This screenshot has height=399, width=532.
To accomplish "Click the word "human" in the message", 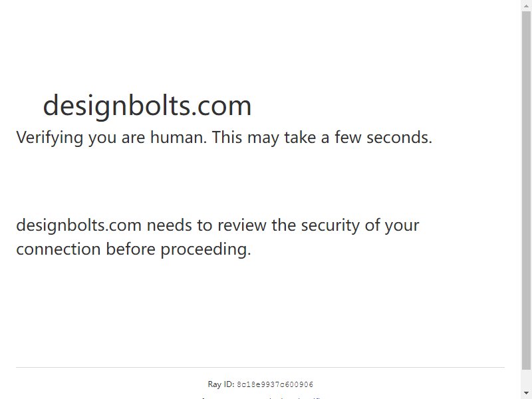I will (176, 138).
